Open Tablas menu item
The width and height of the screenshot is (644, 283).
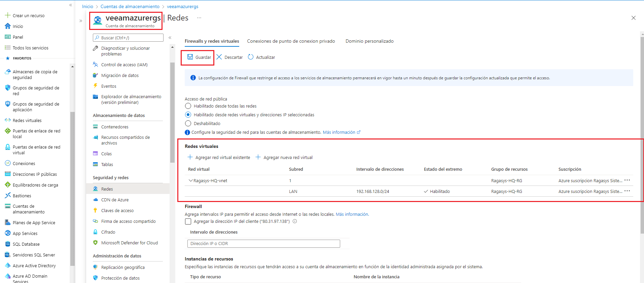click(x=107, y=164)
